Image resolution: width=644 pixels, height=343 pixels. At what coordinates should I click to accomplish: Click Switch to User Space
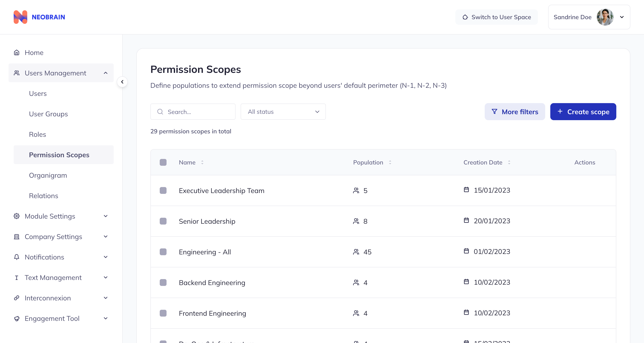coord(496,17)
